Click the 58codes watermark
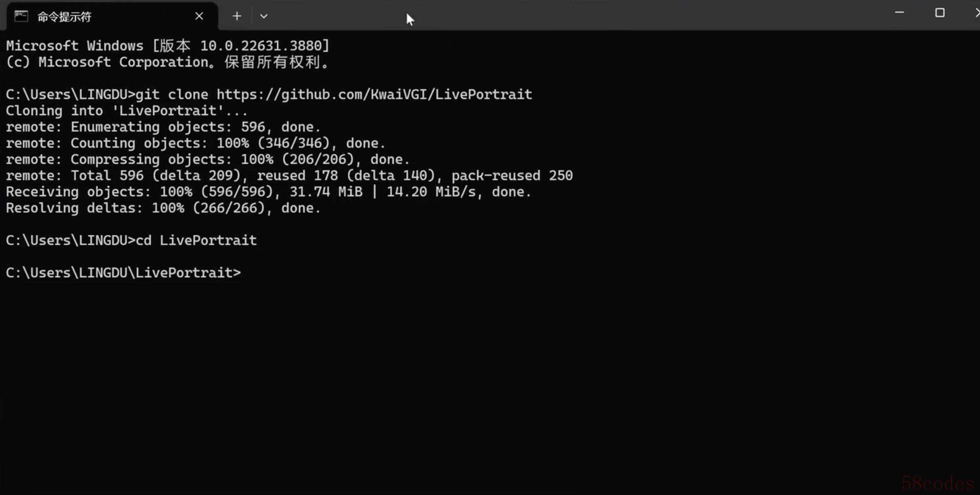This screenshot has width=980, height=495. pyautogui.click(x=938, y=484)
